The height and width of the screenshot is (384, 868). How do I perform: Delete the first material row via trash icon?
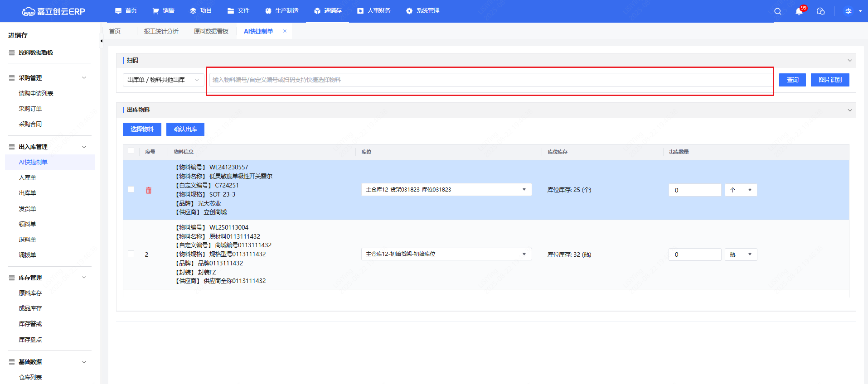(x=149, y=190)
